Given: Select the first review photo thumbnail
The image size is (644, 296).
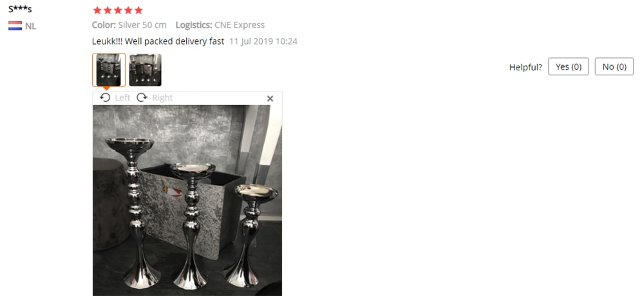Looking at the screenshot, I should (109, 70).
